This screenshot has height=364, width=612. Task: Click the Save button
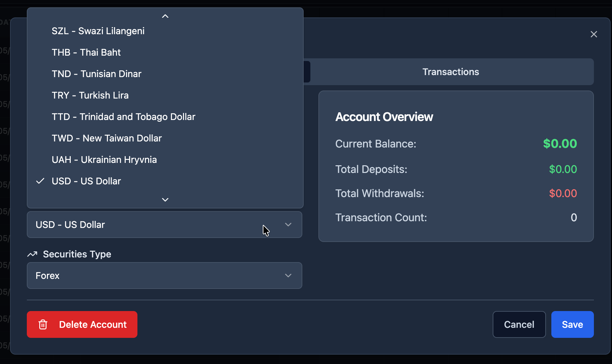[x=572, y=324]
